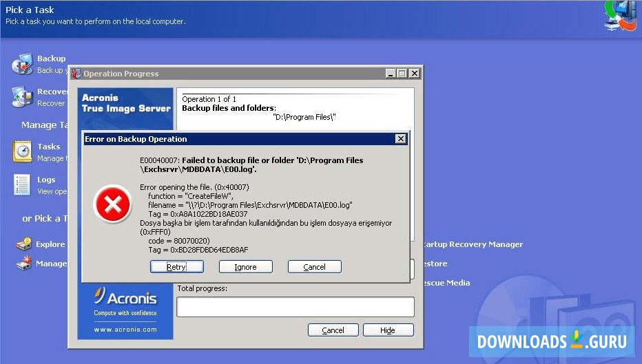Close the Operation Progress window

pos(415,73)
